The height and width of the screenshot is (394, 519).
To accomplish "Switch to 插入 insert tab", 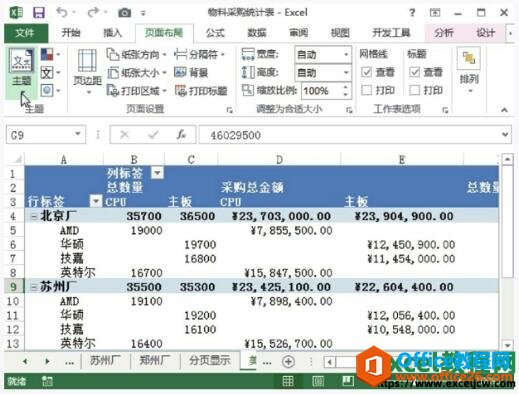I will (x=112, y=33).
